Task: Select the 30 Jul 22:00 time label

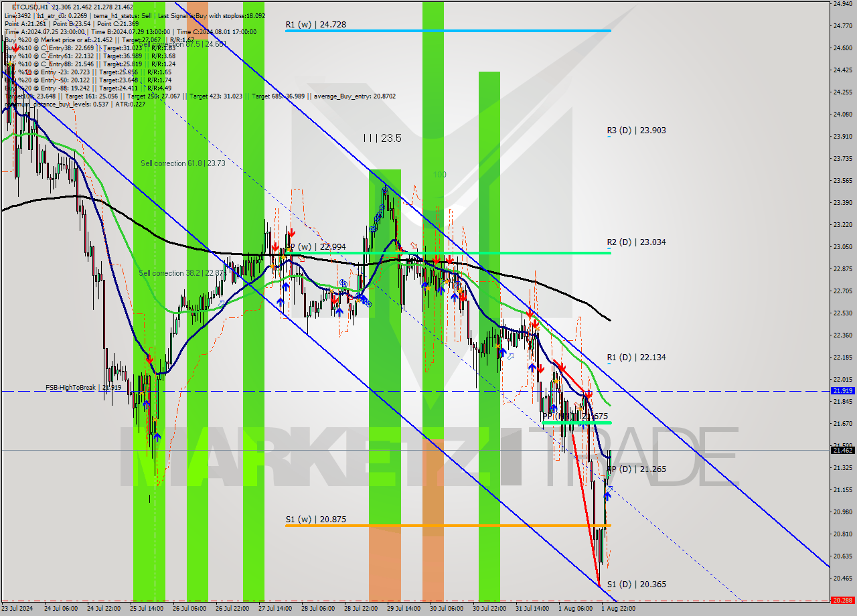Action: pyautogui.click(x=489, y=609)
